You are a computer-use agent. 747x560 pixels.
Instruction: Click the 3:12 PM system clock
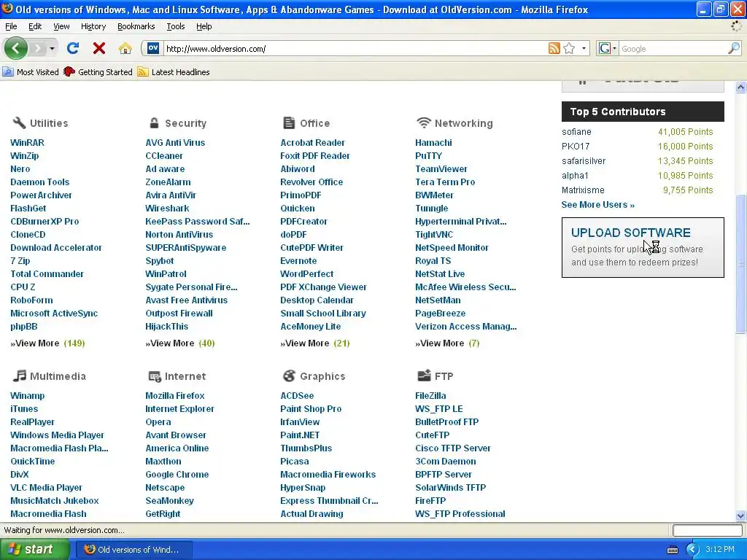pos(719,549)
